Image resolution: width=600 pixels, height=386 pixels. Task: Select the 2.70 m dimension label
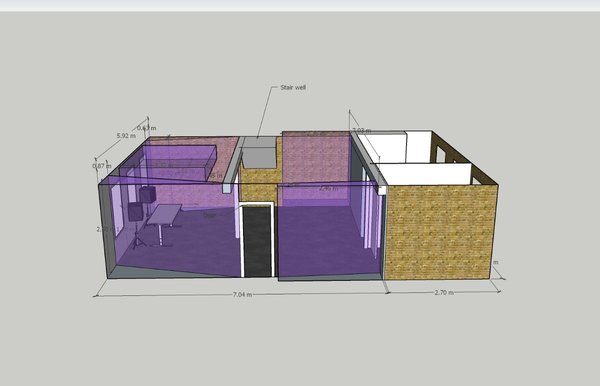pyautogui.click(x=444, y=292)
